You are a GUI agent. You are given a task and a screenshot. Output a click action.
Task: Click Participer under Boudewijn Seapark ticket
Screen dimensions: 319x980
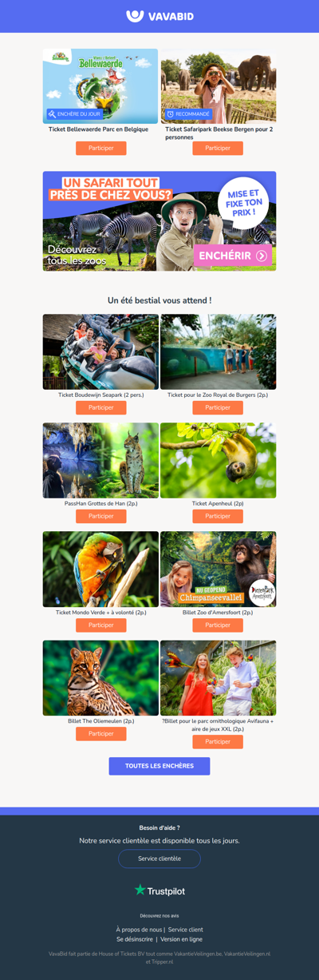pos(101,407)
